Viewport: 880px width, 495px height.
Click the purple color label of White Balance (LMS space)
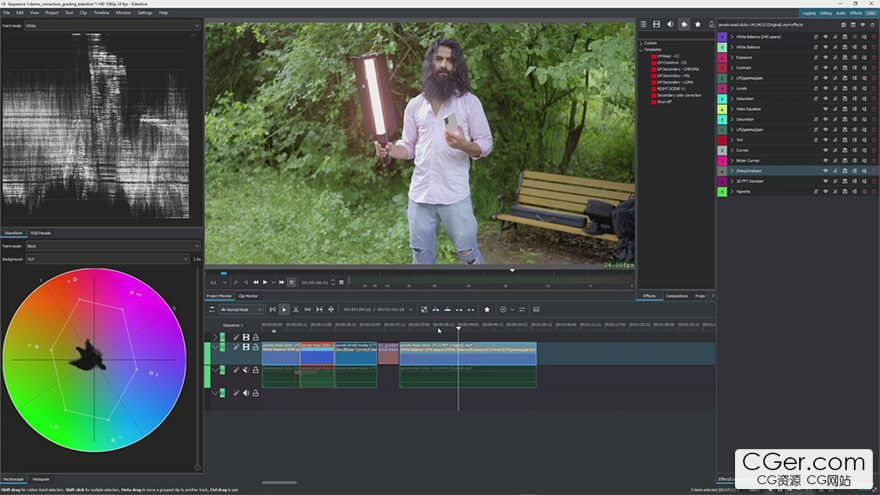(x=722, y=37)
